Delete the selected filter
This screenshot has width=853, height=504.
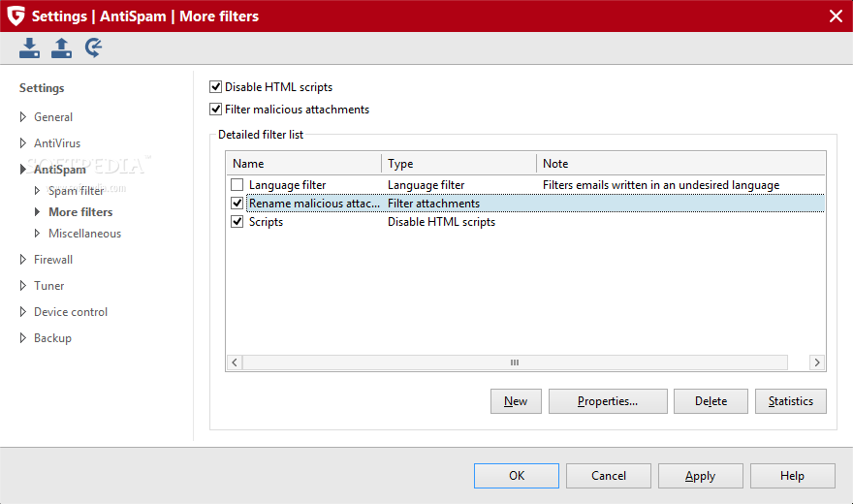click(x=711, y=401)
